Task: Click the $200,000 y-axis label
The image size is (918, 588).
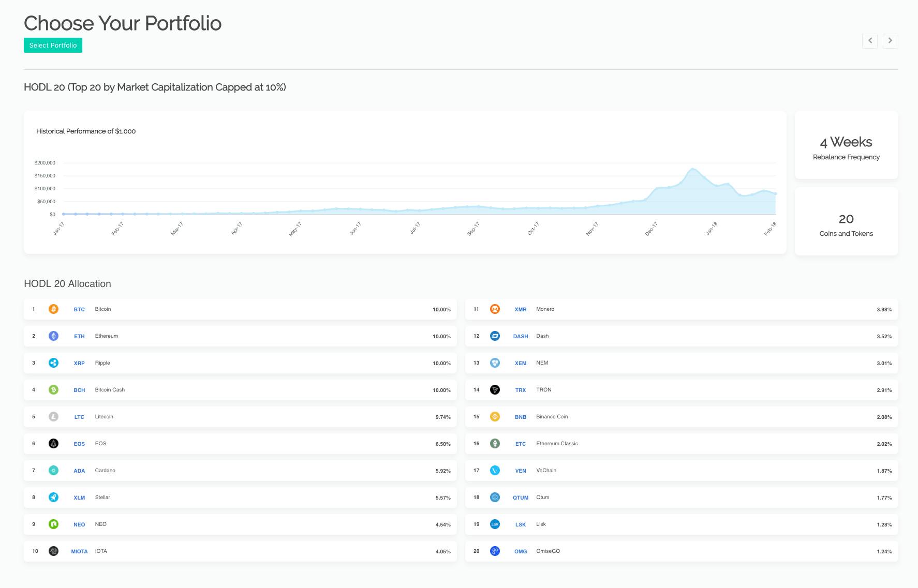Action: [x=45, y=163]
